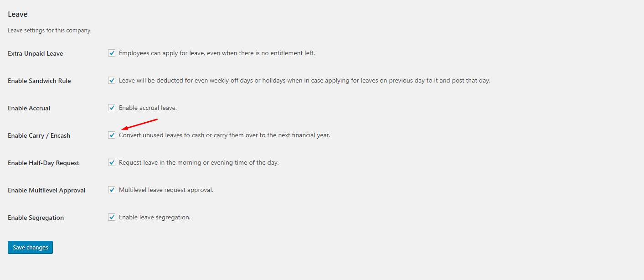Image resolution: width=644 pixels, height=280 pixels.
Task: Click 'Convert unused leaves to cash' description text
Action: [x=224, y=135]
